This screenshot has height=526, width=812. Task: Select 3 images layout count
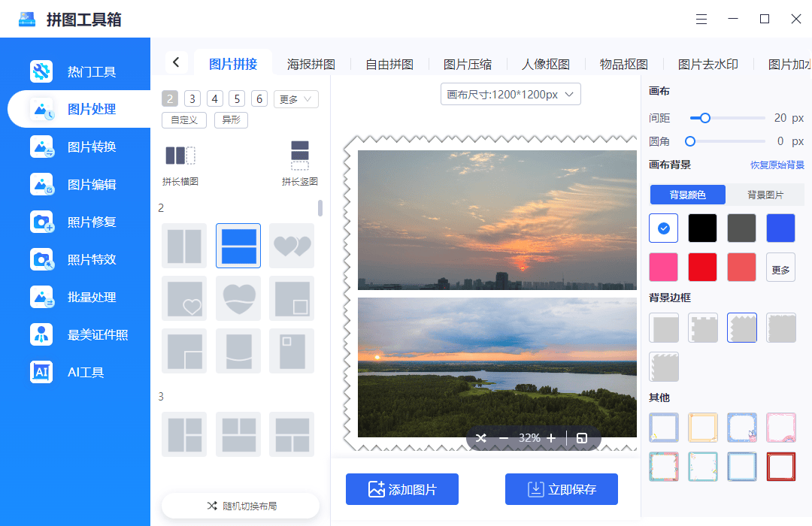pos(192,99)
